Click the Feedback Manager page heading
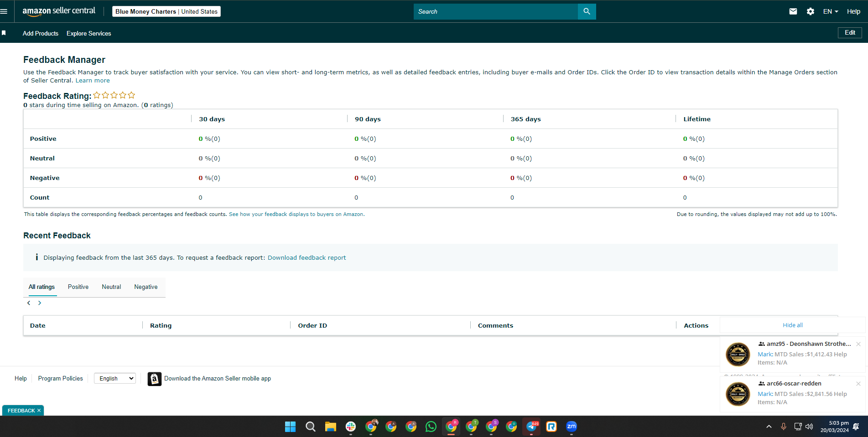This screenshot has height=437, width=868. coord(64,60)
